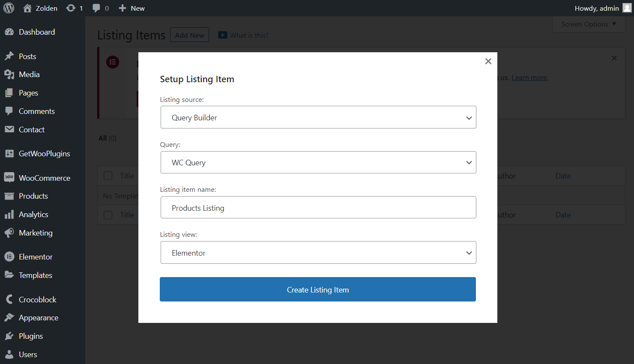
Task: Open the Products menu label
Action: tap(33, 196)
